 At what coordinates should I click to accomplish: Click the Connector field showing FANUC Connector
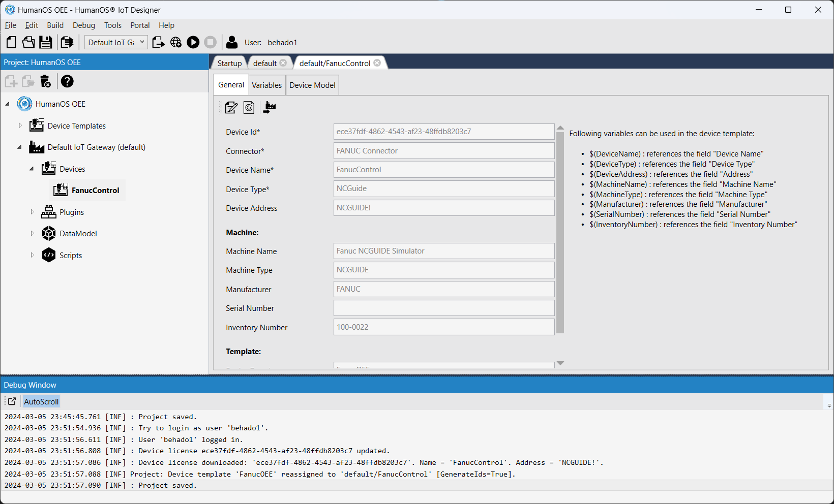pos(444,151)
